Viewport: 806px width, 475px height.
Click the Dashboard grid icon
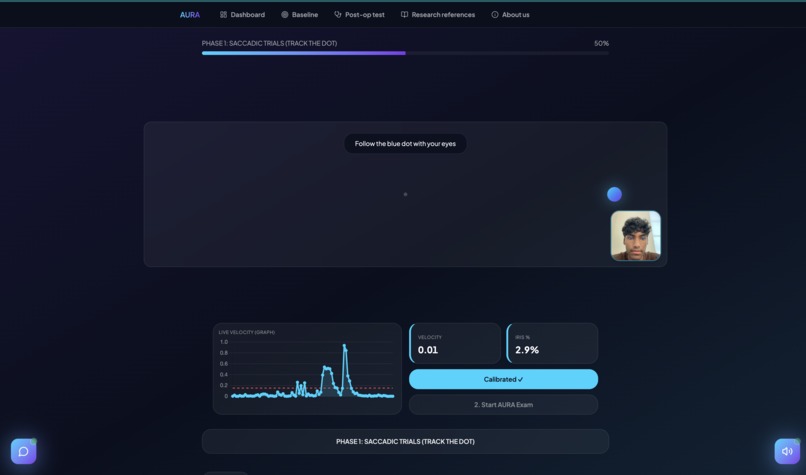[223, 15]
